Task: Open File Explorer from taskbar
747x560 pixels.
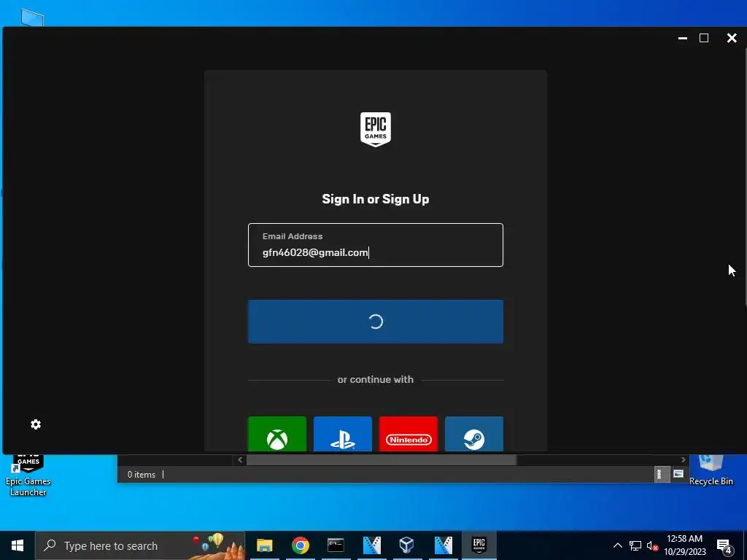Action: click(x=264, y=545)
